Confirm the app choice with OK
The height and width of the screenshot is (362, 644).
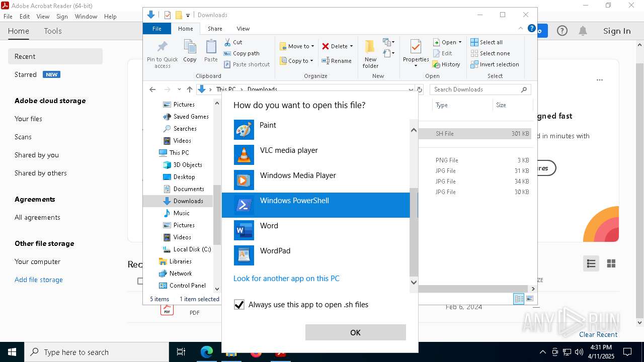click(355, 332)
